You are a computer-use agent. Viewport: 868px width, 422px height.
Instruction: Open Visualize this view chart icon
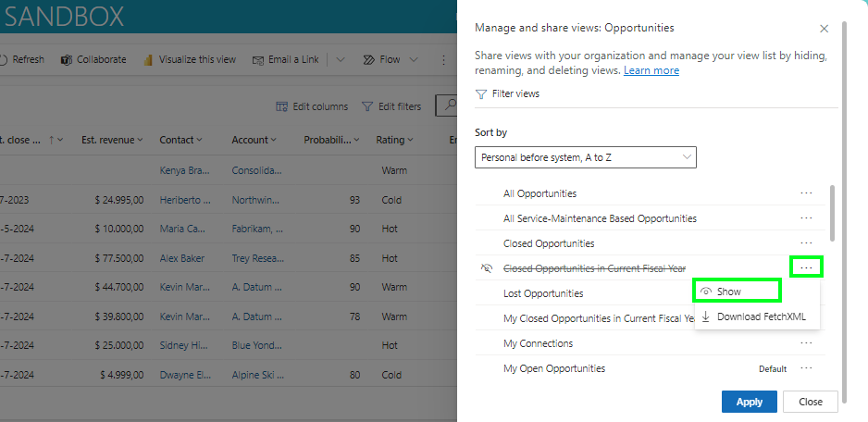pyautogui.click(x=148, y=59)
